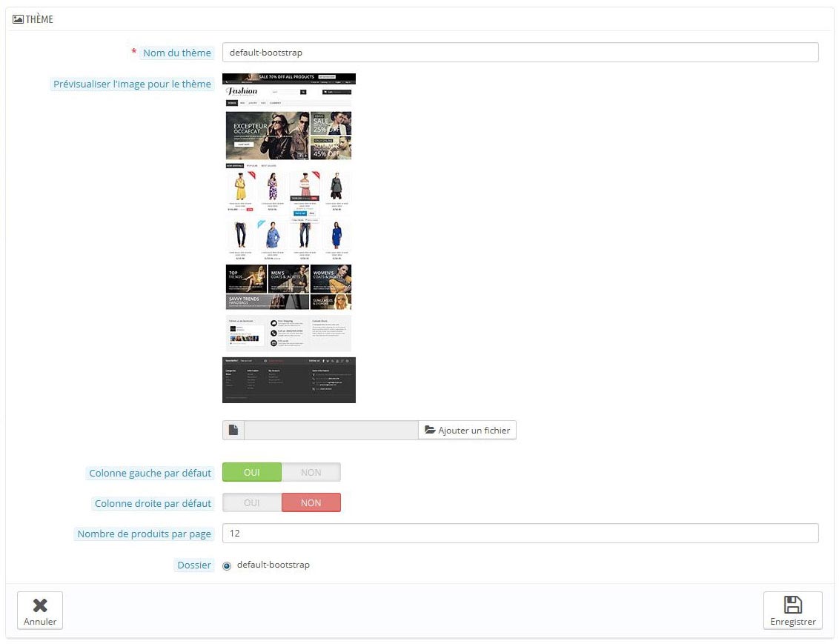The width and height of the screenshot is (839, 644).
Task: Select the default-bootstrap Dossier radio button
Action: (227, 566)
